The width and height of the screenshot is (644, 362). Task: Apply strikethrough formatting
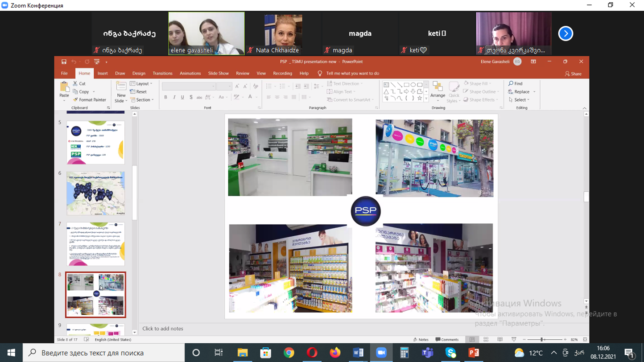coord(199,97)
